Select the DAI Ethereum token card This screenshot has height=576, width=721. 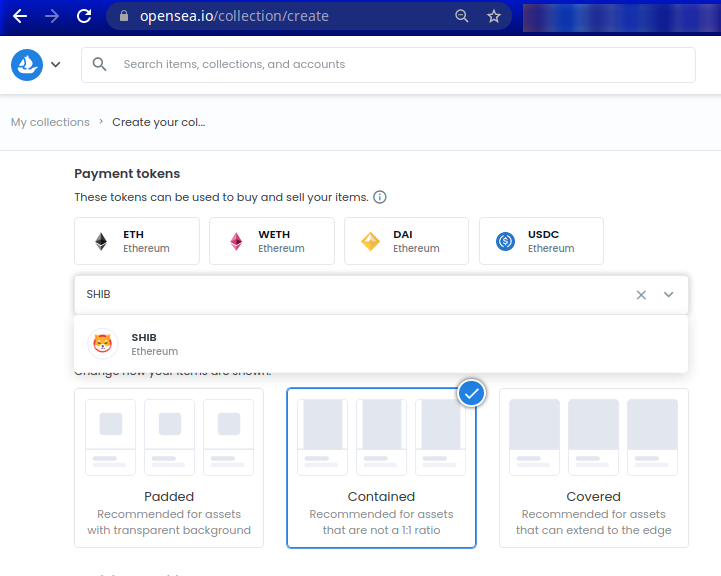click(x=406, y=241)
